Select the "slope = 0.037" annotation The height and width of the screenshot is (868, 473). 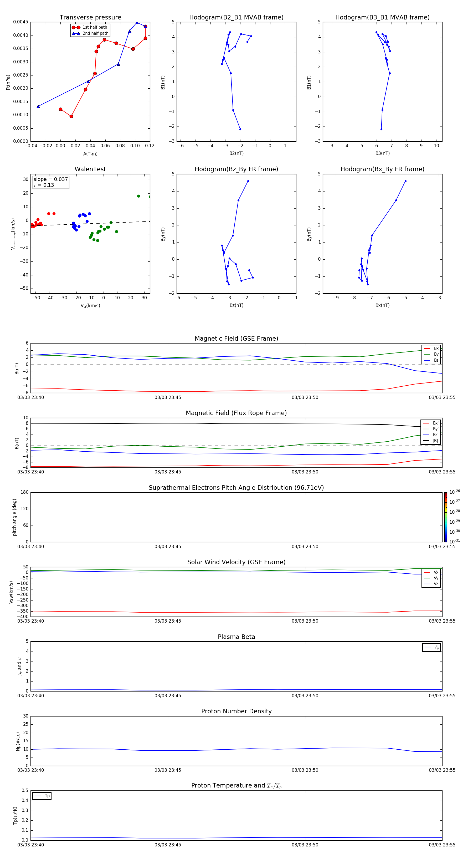tap(51, 179)
